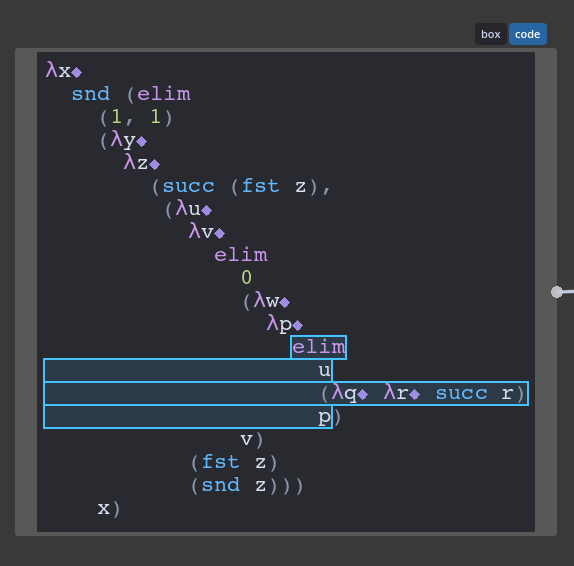Click the 'v)' argument

point(251,440)
